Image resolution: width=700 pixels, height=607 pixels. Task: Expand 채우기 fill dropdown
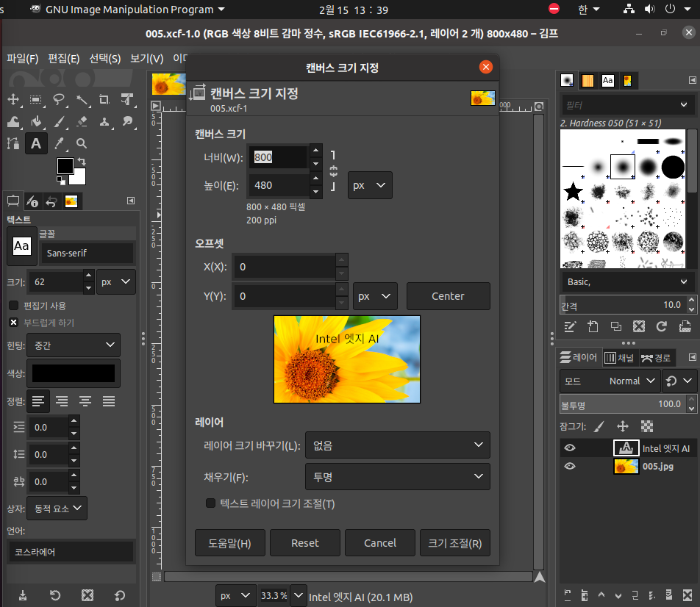[x=397, y=477]
